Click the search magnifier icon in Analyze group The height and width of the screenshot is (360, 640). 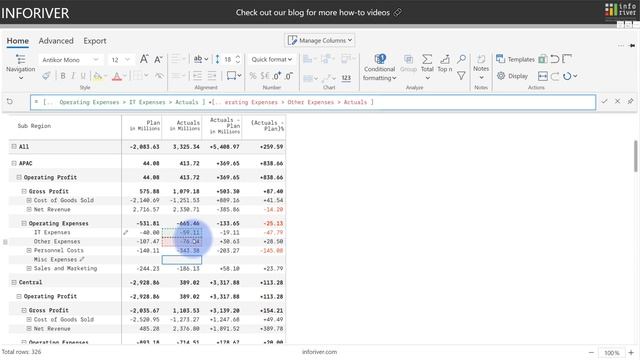click(x=461, y=60)
